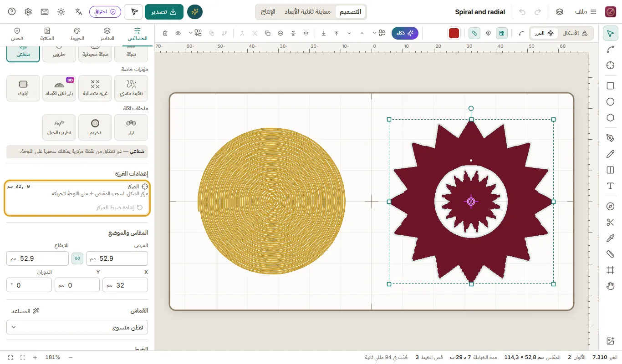Image resolution: width=622 pixels, height=364 pixels.
Task: Open the القماش fabric dropdown قطن منسوج
Action: [x=77, y=327]
